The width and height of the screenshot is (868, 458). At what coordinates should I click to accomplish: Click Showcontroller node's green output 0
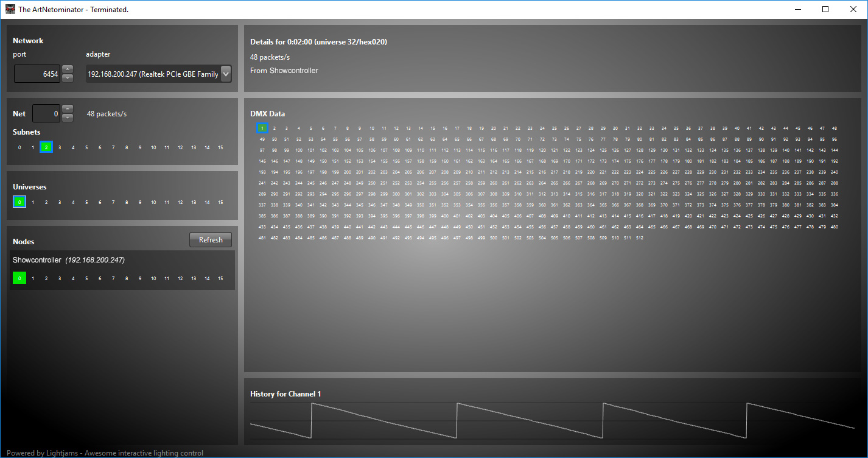[19, 278]
